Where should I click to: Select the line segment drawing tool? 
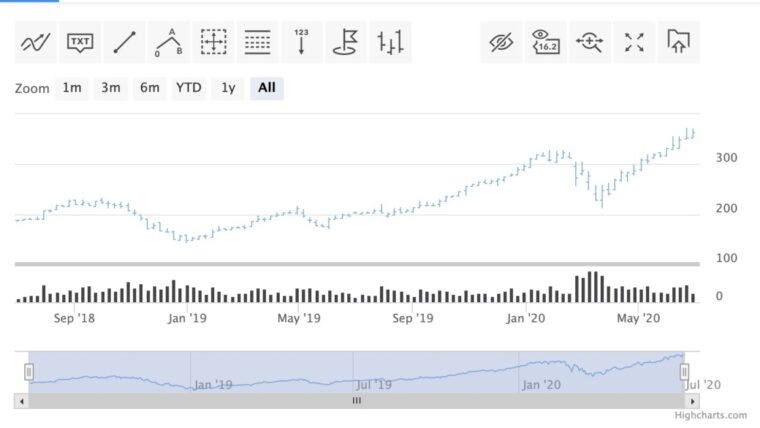124,42
